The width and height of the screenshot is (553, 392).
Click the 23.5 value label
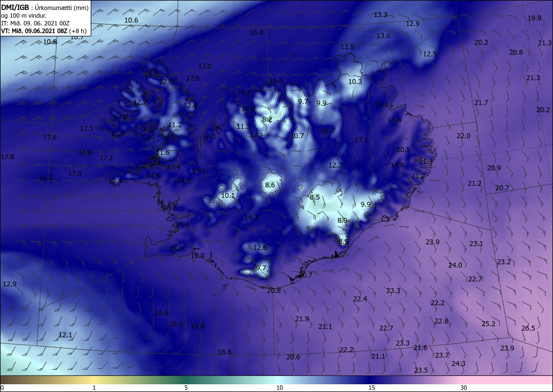pos(421,370)
